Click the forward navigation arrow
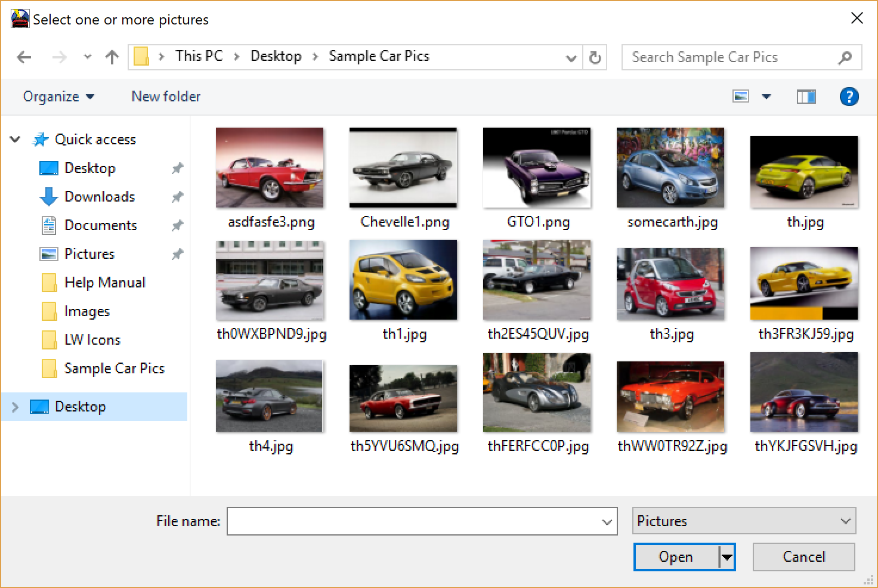The height and width of the screenshot is (588, 878). 58,57
